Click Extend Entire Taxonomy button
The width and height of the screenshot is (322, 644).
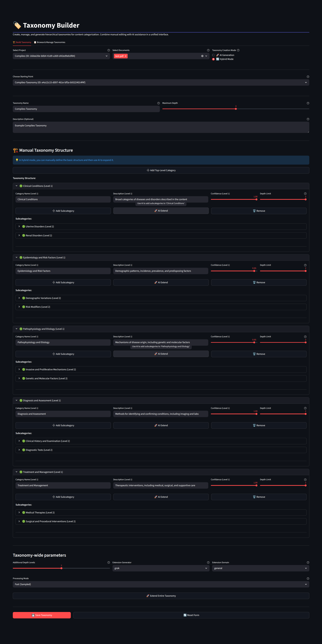click(x=161, y=596)
